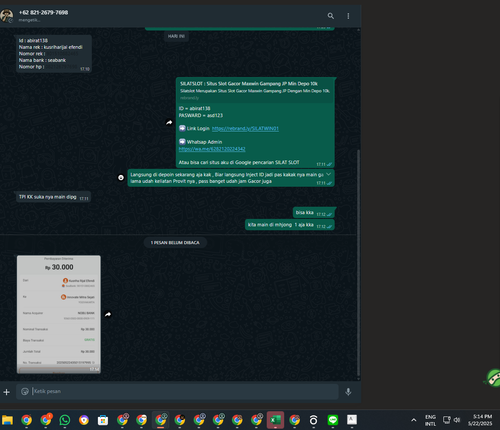This screenshot has height=430, width=500.
Task: Open Microsoft Store from the taskbar
Action: coord(103,420)
